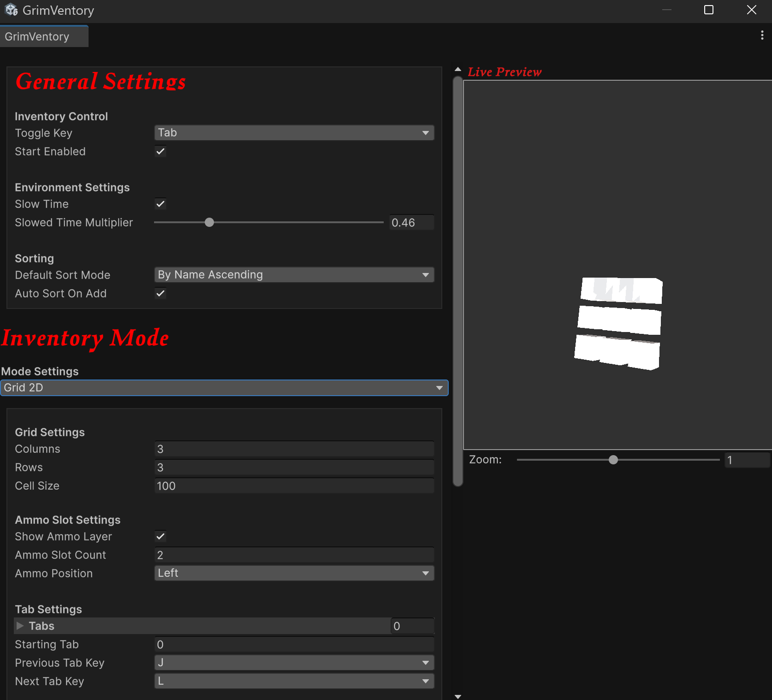Click the Zoom: label
The width and height of the screenshot is (772, 700).
pyautogui.click(x=485, y=459)
